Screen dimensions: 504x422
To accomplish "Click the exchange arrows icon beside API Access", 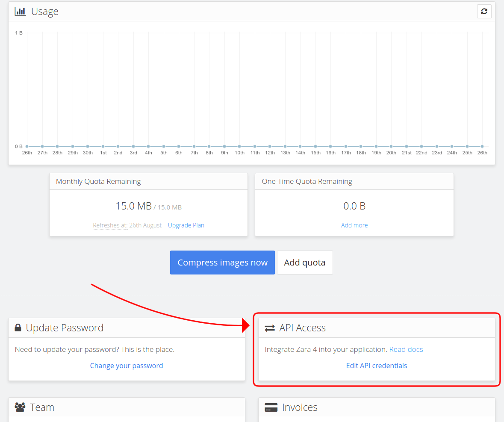I will point(270,328).
